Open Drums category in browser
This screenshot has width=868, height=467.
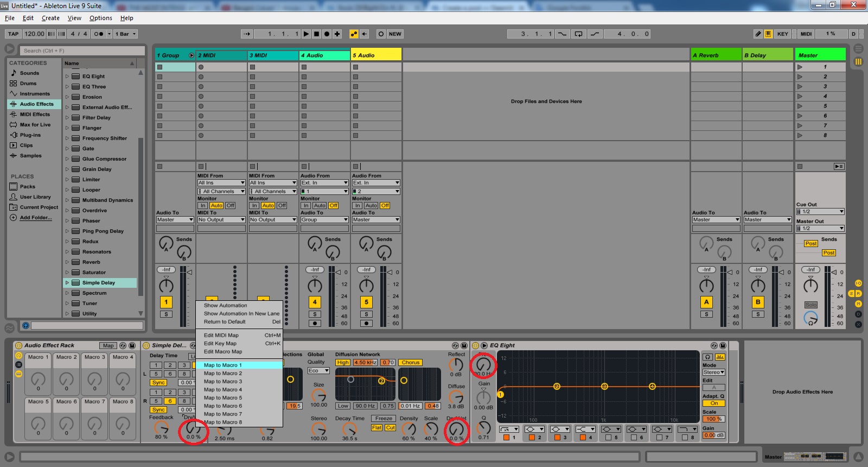click(x=28, y=84)
